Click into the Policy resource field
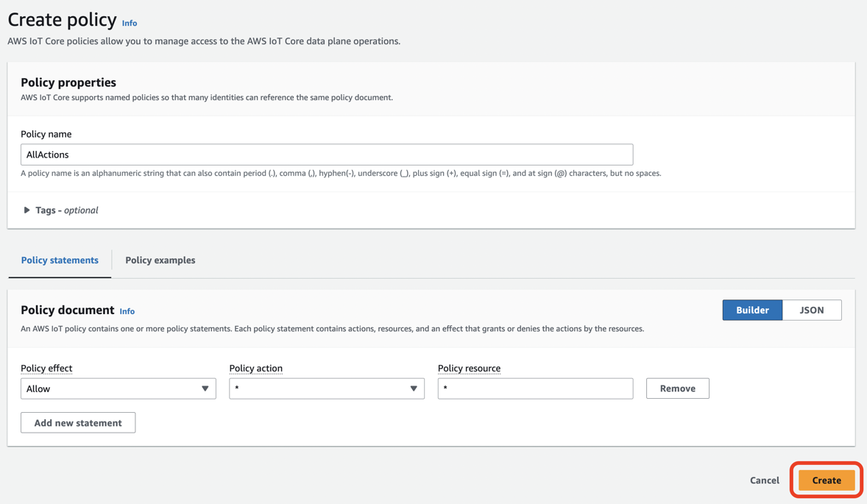Image resolution: width=867 pixels, height=504 pixels. 535,388
